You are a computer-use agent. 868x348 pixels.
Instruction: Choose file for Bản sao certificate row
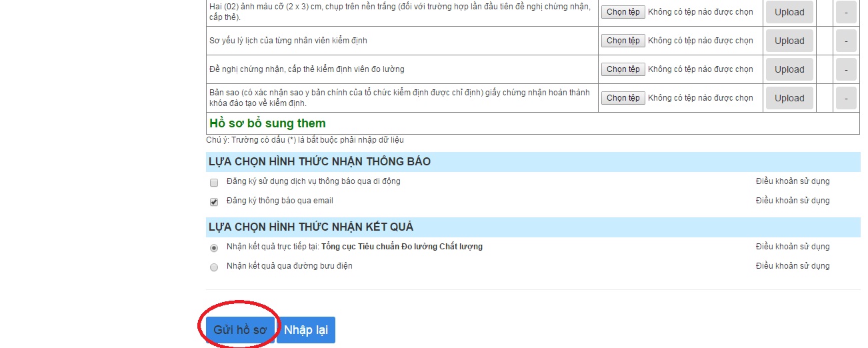[623, 98]
